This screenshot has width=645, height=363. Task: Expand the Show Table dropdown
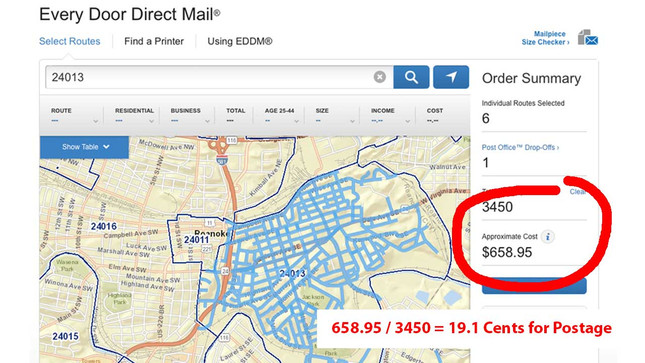[x=84, y=147]
